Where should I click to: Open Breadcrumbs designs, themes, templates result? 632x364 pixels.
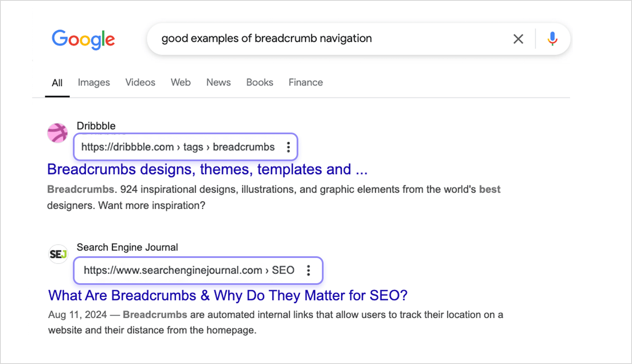click(207, 169)
